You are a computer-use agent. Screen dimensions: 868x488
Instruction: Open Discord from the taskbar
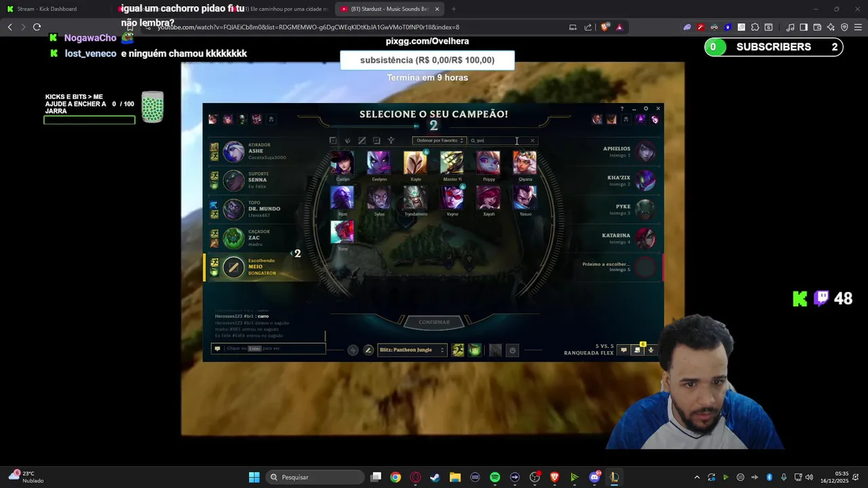[x=595, y=477]
